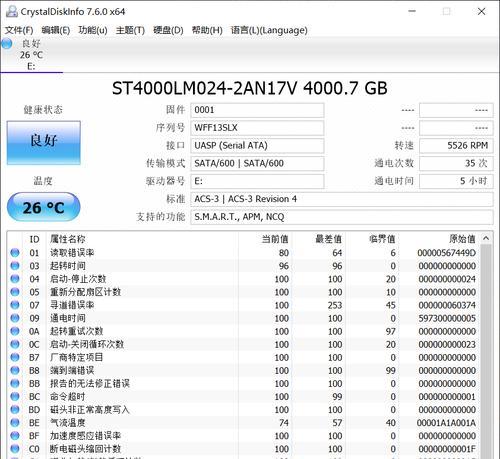Click status circle for attribute 04 启动-停止次数
Image resolution: width=500 pixels, height=459 pixels.
[15, 279]
